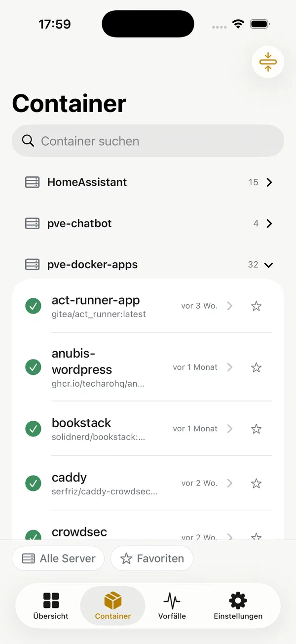Screen dimensions: 296x644
Task: Expand the HomeAssistant server group chevron
Action: click(x=269, y=182)
